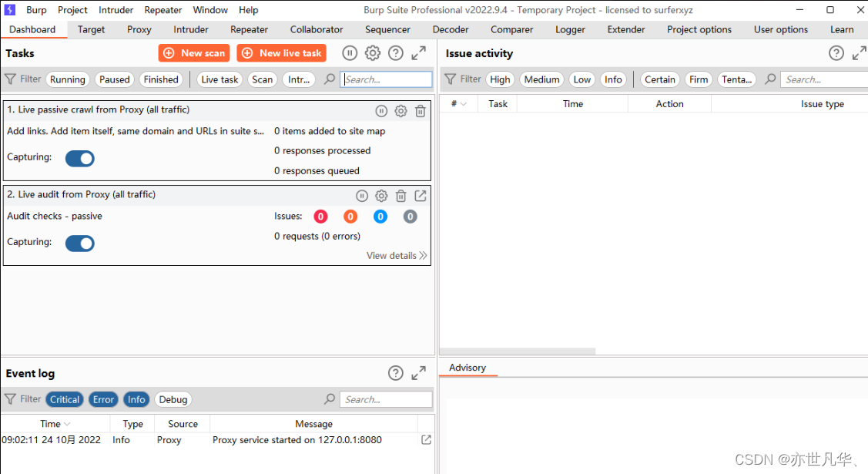This screenshot has height=474, width=868.
Task: Filter issues by Certain confidence
Action: click(x=660, y=79)
